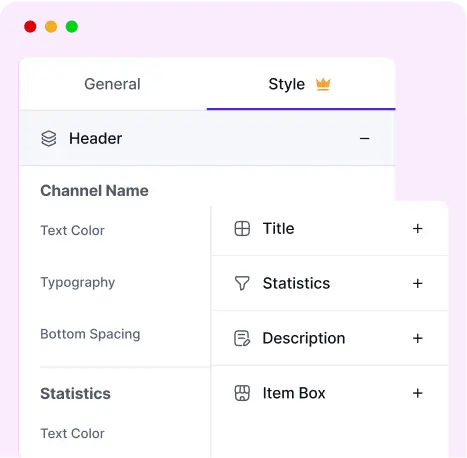Click the Channel Name heading
Viewport: 467px width, 458px height.
(94, 191)
